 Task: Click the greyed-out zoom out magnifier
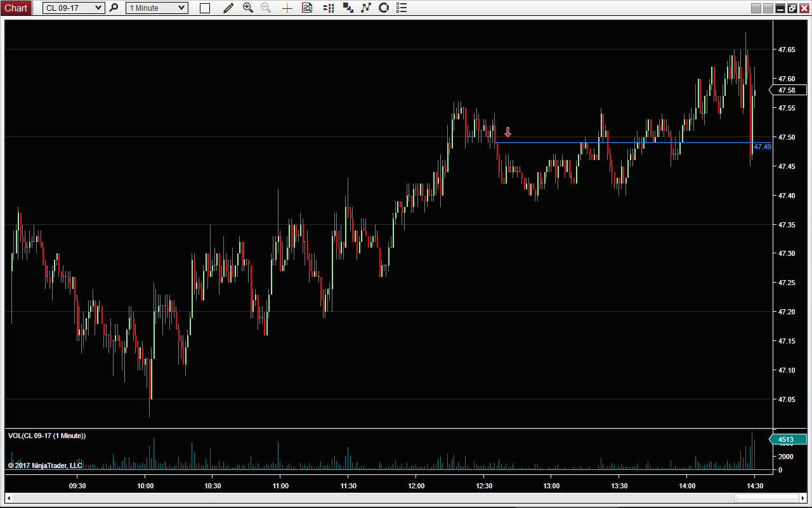[x=266, y=8]
